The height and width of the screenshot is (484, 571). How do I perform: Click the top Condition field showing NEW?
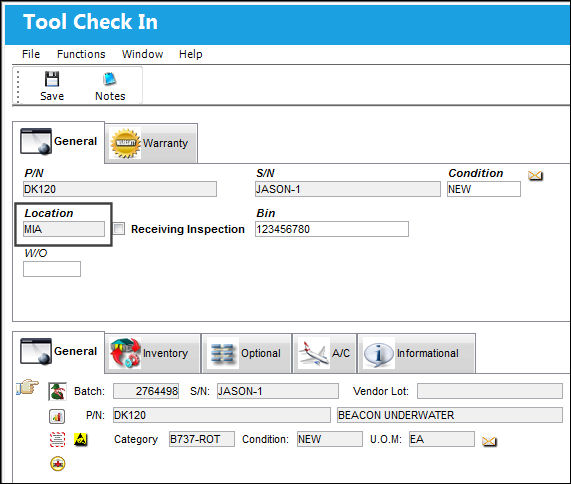point(484,189)
